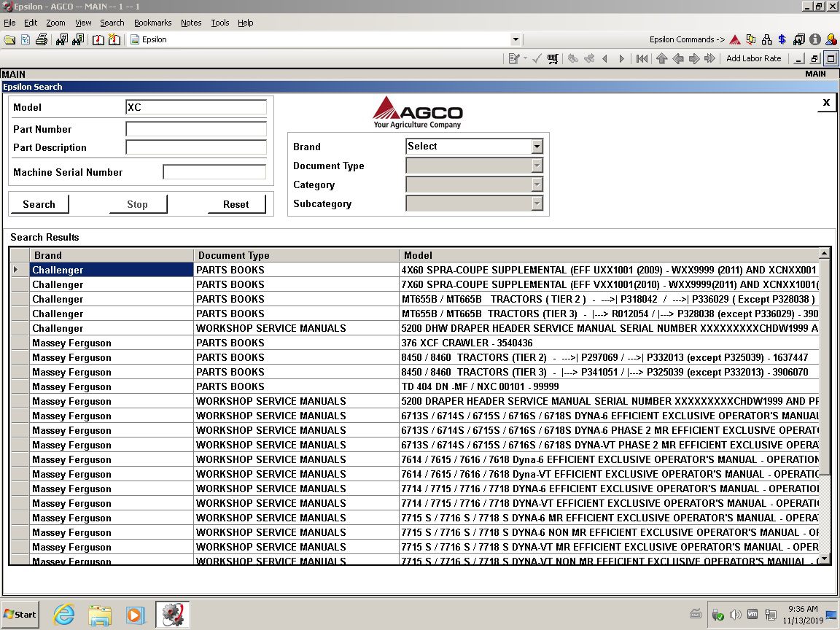The width and height of the screenshot is (840, 630).
Task: Select the TD 404 DN -MF / NXC row
Action: click(x=415, y=386)
